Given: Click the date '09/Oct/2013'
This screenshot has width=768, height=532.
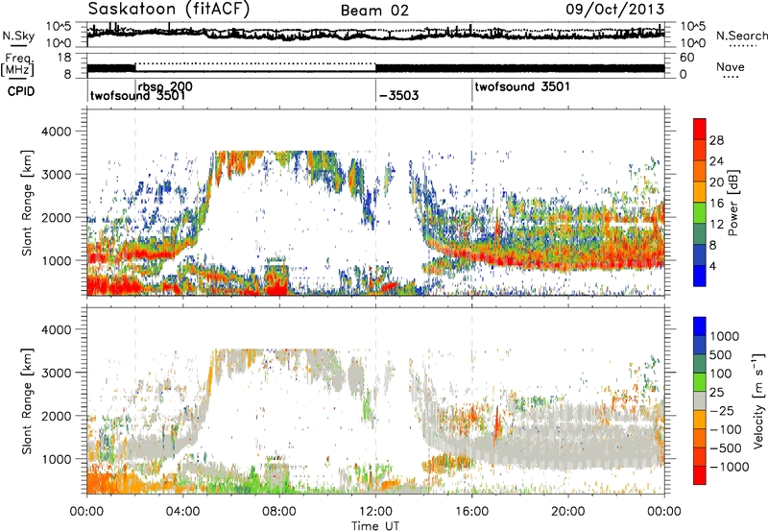Looking at the screenshot, I should coord(615,10).
